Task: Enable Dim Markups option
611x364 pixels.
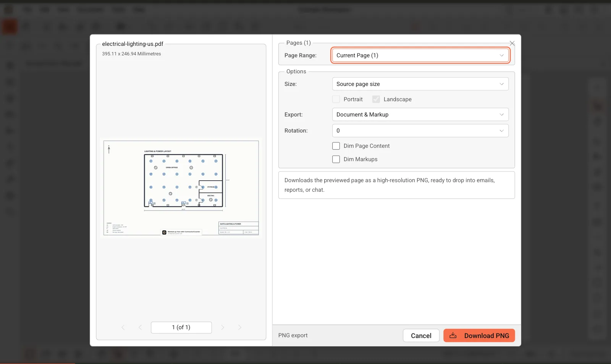Action: [336, 159]
